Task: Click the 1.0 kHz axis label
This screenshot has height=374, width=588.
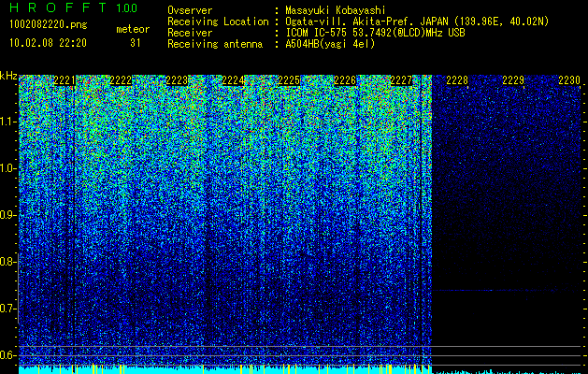Action: [x=8, y=168]
